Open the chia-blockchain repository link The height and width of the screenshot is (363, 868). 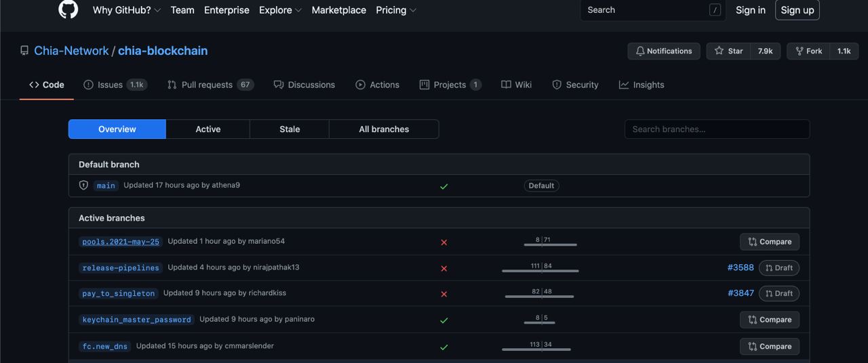pyautogui.click(x=163, y=51)
